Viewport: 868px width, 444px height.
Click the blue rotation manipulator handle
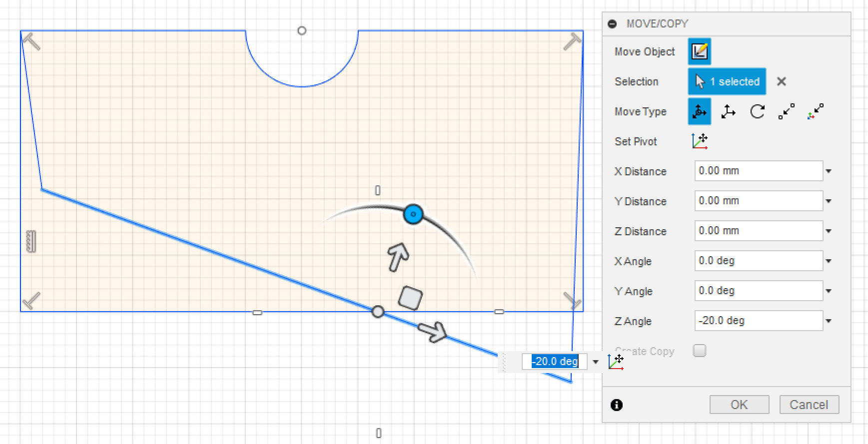(413, 214)
